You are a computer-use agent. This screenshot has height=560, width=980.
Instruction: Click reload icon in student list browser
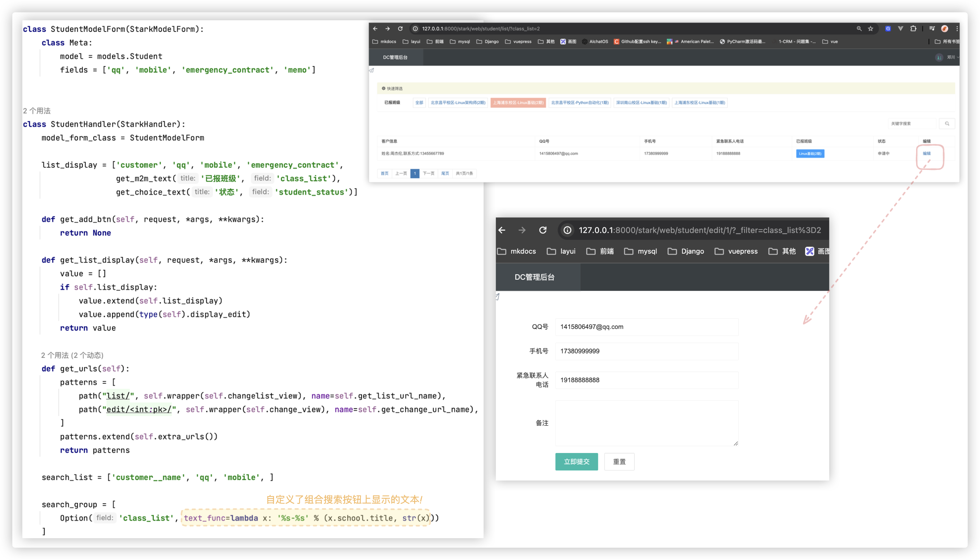click(400, 29)
